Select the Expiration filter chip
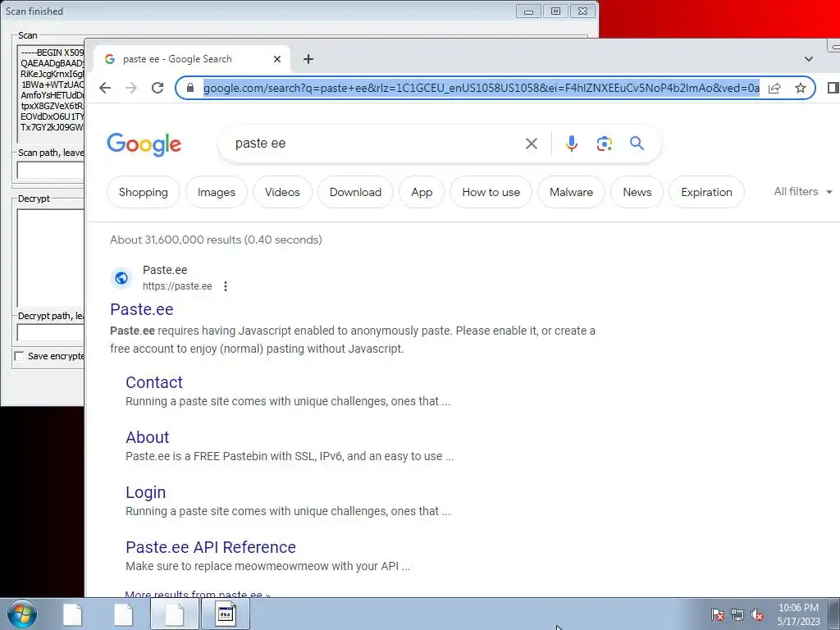 (x=706, y=192)
